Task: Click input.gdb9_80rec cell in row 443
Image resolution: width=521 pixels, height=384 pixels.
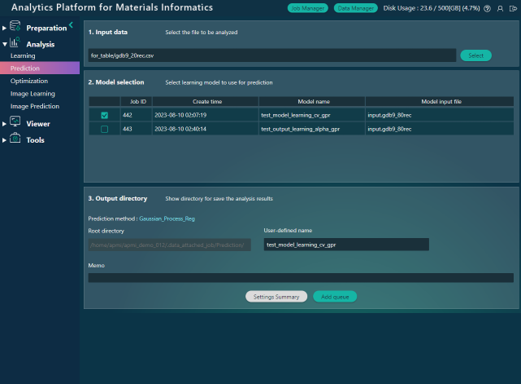Action: 439,129
